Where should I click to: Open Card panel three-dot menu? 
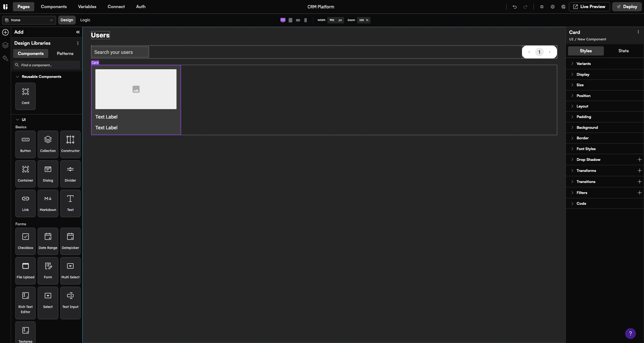pos(638,32)
